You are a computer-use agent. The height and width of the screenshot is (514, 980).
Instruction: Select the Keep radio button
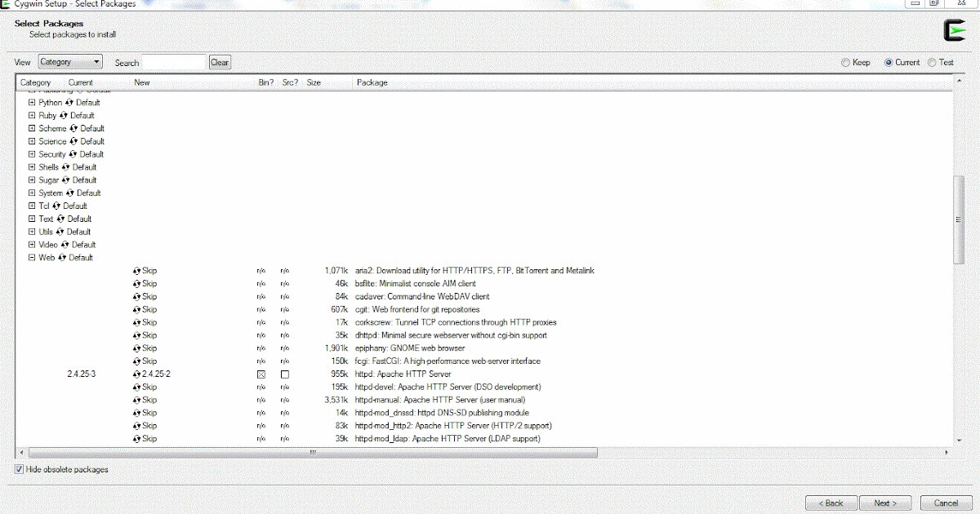tap(845, 62)
